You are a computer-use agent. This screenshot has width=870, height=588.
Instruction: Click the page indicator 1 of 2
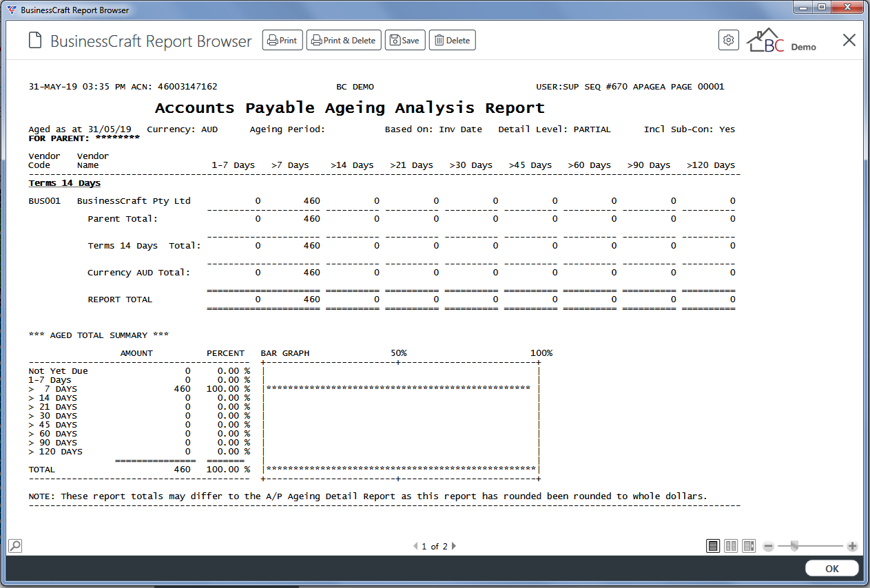(435, 547)
